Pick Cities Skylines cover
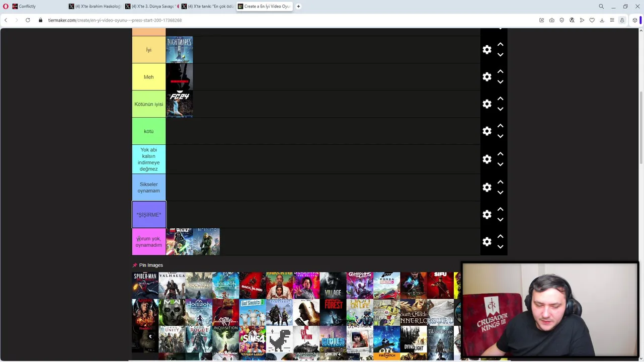 [333, 340]
